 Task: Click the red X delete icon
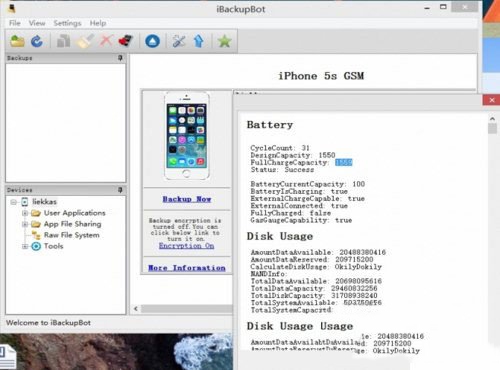point(107,41)
